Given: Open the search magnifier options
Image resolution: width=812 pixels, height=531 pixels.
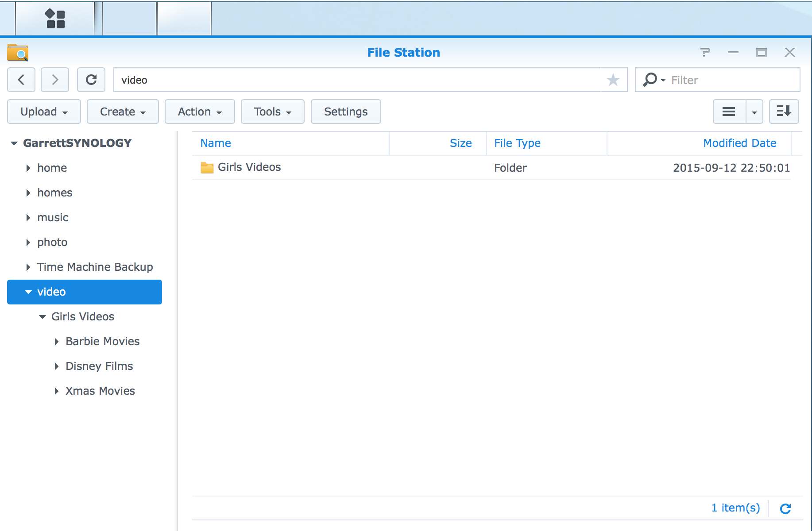Looking at the screenshot, I should click(654, 80).
